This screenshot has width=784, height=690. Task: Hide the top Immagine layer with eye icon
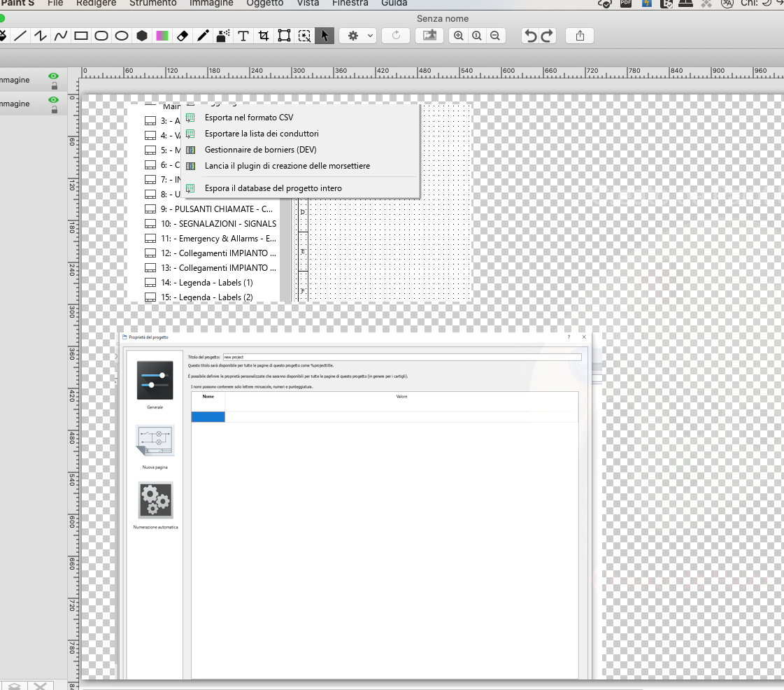click(x=53, y=76)
